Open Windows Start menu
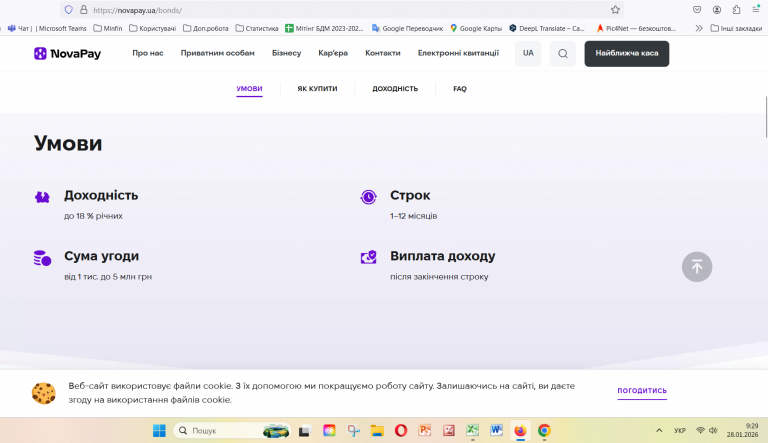 [159, 431]
